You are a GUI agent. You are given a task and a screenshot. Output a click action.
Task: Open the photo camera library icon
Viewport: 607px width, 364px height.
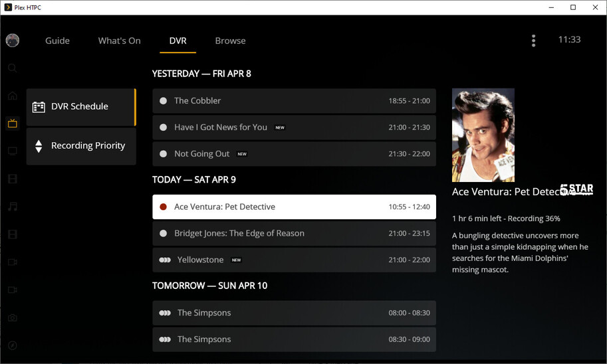pos(13,318)
